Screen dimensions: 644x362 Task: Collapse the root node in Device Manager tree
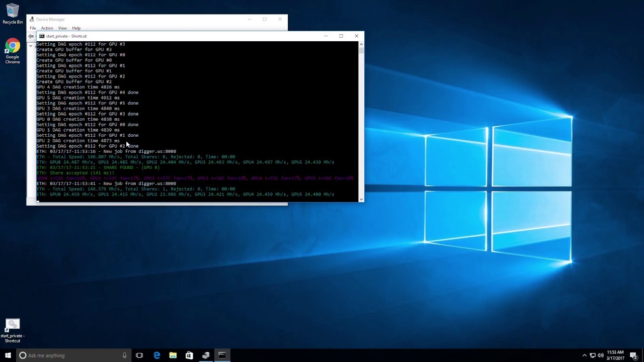[x=31, y=46]
